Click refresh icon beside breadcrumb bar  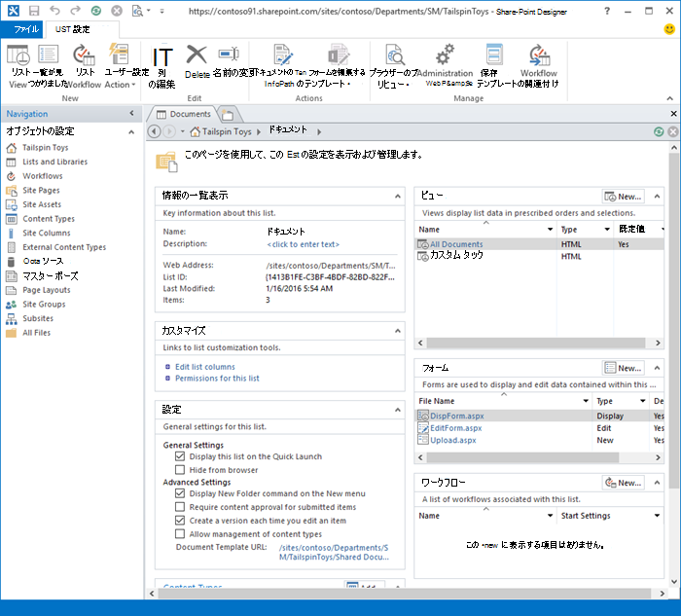659,131
